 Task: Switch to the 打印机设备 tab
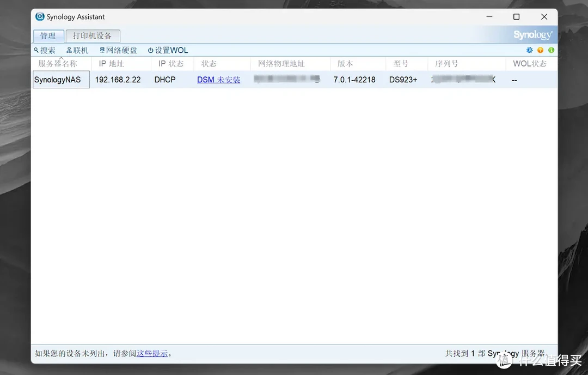point(92,36)
